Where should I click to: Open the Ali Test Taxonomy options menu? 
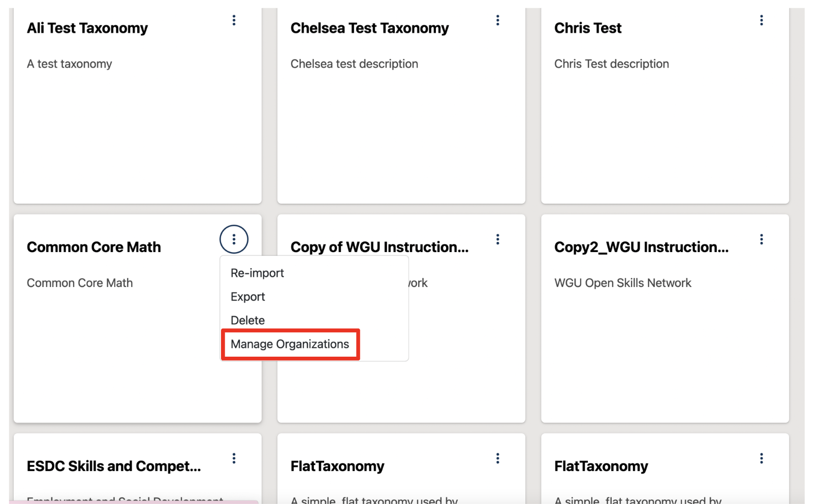pos(234,20)
